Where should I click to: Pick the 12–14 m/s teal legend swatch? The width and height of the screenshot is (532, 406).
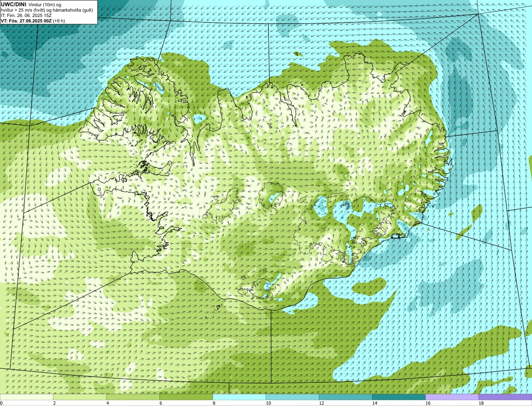346,397
